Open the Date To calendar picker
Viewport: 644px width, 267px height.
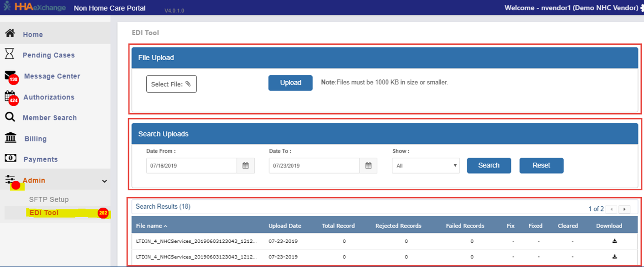[368, 166]
